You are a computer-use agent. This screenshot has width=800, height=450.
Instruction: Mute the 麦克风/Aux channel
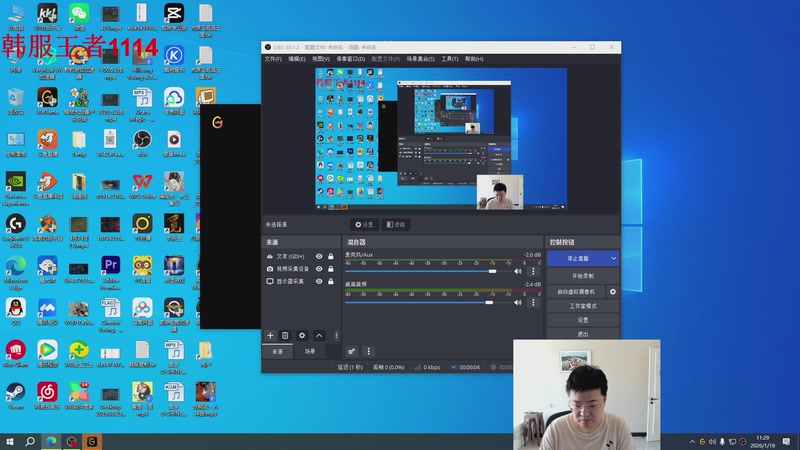[518, 271]
